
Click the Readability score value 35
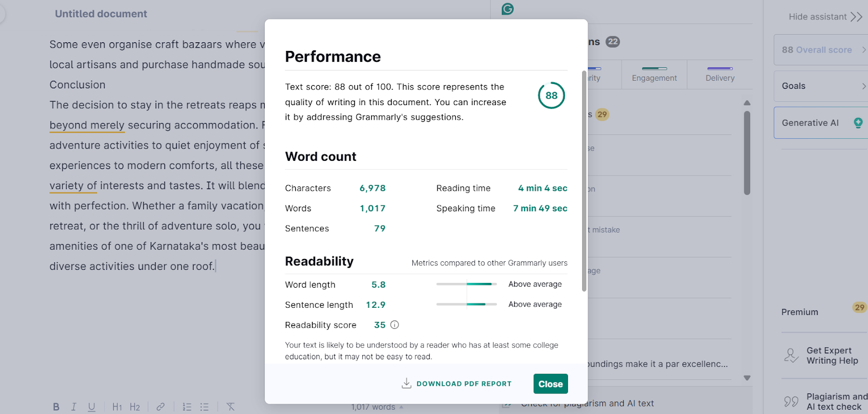point(380,325)
